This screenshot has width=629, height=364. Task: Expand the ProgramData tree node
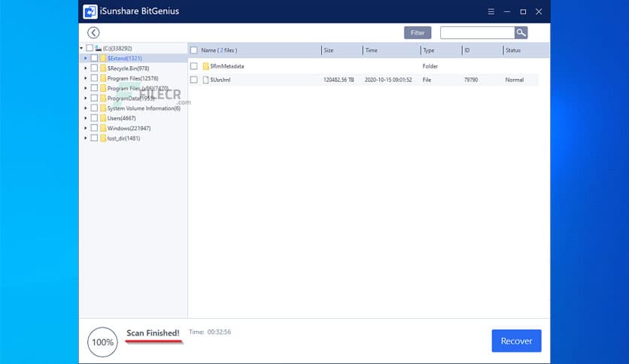[86, 99]
